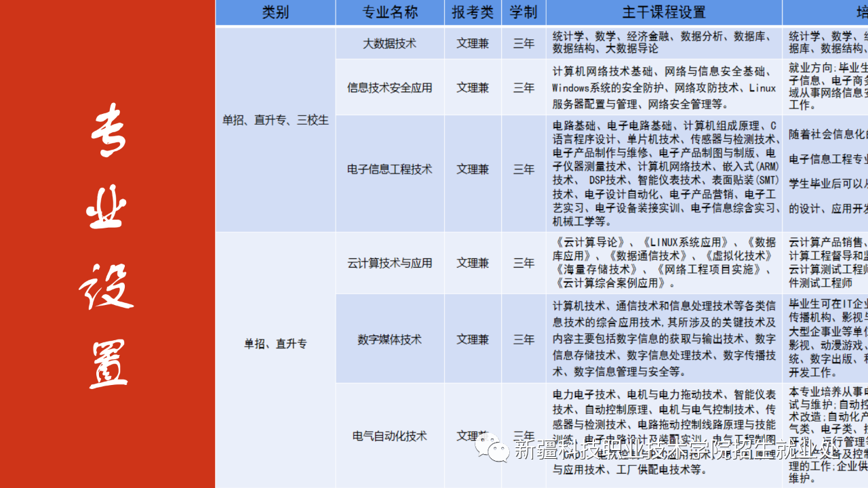Click 文理兼 in the 云计算技术与应用 row

pos(473,263)
